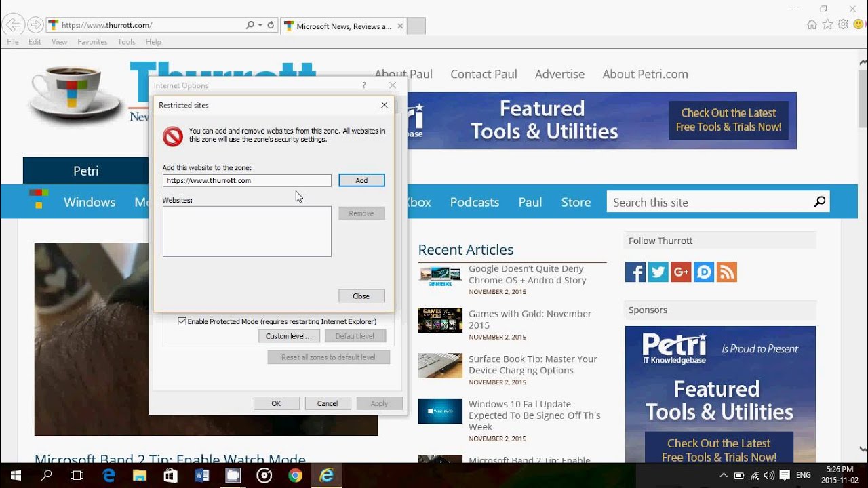Click the site search magnifier icon
The width and height of the screenshot is (868, 488).
point(820,201)
